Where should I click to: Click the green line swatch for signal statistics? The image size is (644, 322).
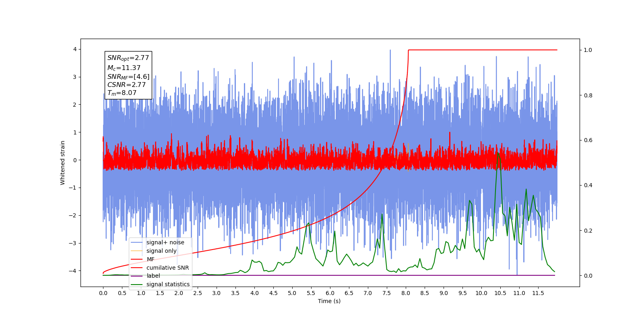(x=137, y=284)
